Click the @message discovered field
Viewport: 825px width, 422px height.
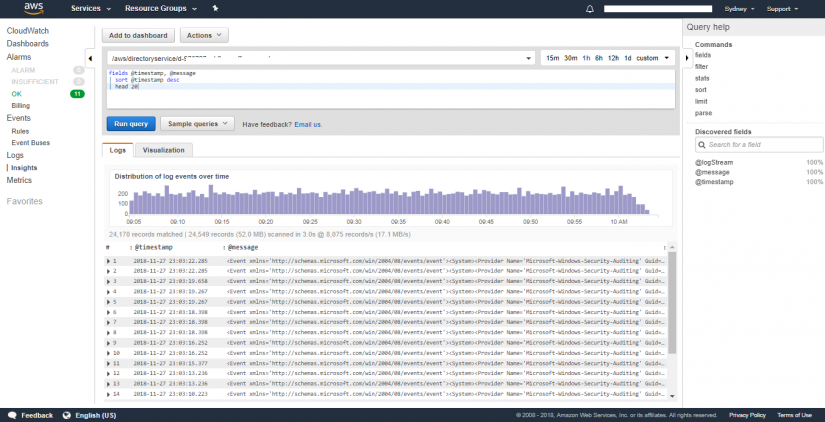click(x=712, y=172)
